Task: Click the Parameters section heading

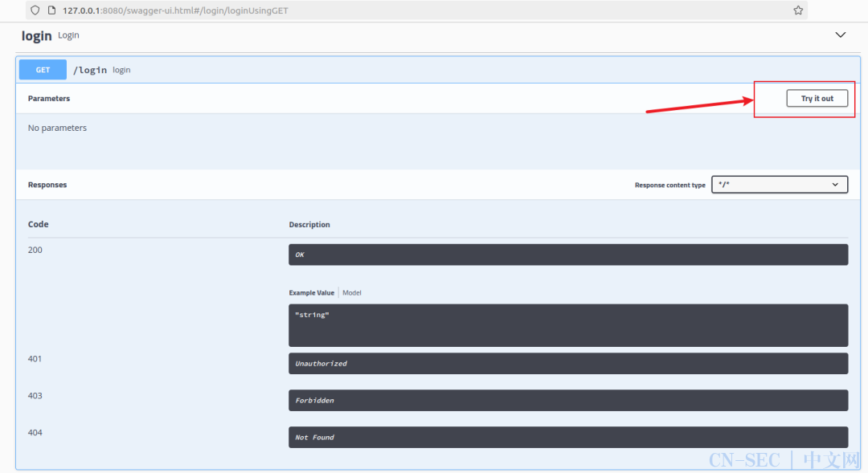Action: (x=49, y=99)
